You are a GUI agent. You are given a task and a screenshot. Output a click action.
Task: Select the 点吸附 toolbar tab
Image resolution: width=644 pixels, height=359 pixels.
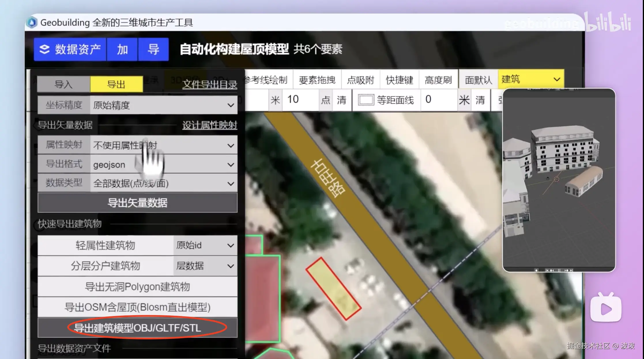pos(360,80)
